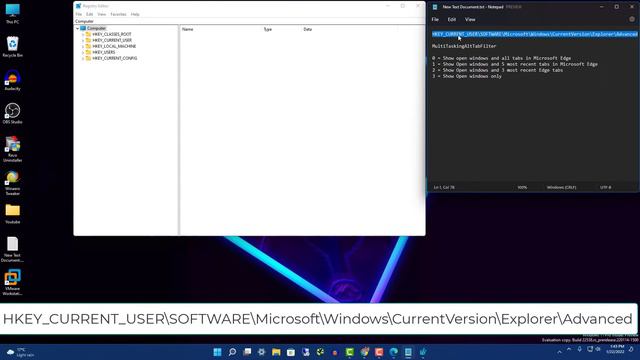The image size is (640, 360).
Task: Select the Computer root node
Action: coord(96,28)
